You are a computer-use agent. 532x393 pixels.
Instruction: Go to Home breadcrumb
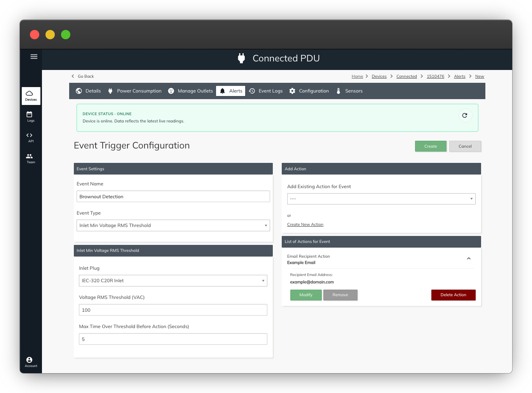tap(358, 76)
